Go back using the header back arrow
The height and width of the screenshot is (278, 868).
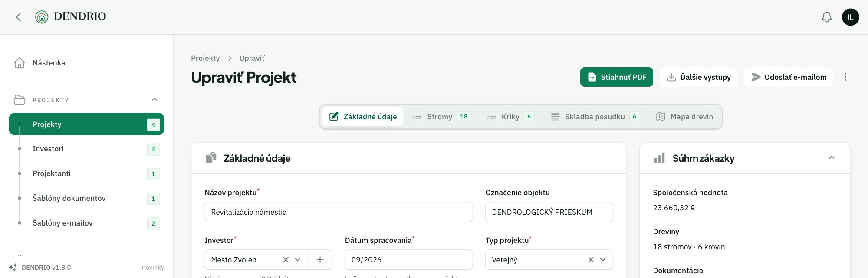pos(19,17)
